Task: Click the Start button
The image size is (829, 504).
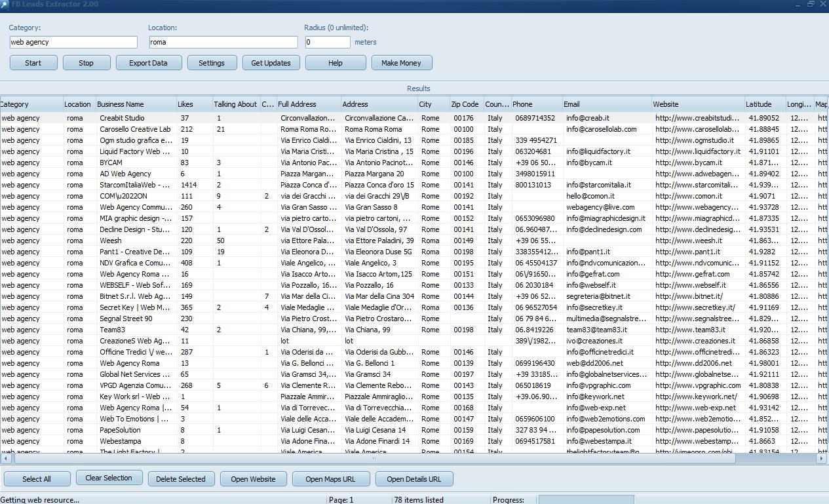Action: (33, 63)
